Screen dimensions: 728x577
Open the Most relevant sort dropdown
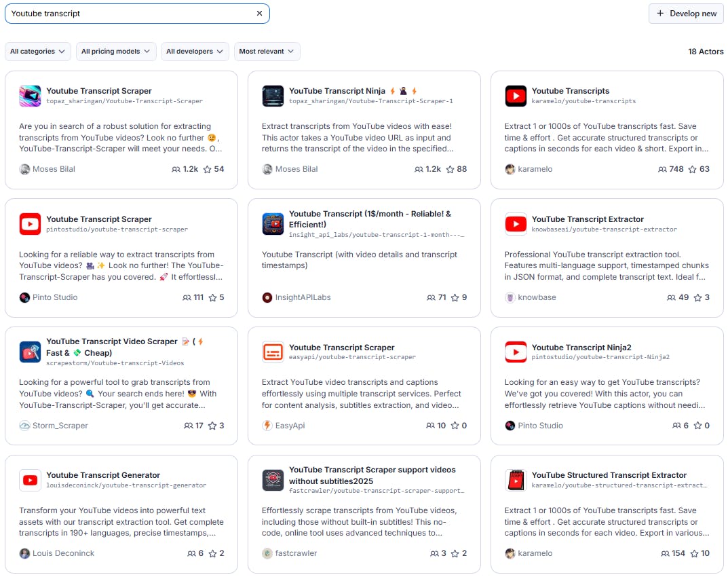267,51
